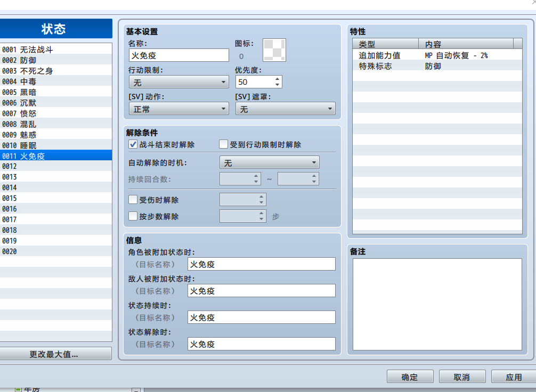The width and height of the screenshot is (536, 392).
Task: Click the 名称 input field
Action: coord(179,55)
